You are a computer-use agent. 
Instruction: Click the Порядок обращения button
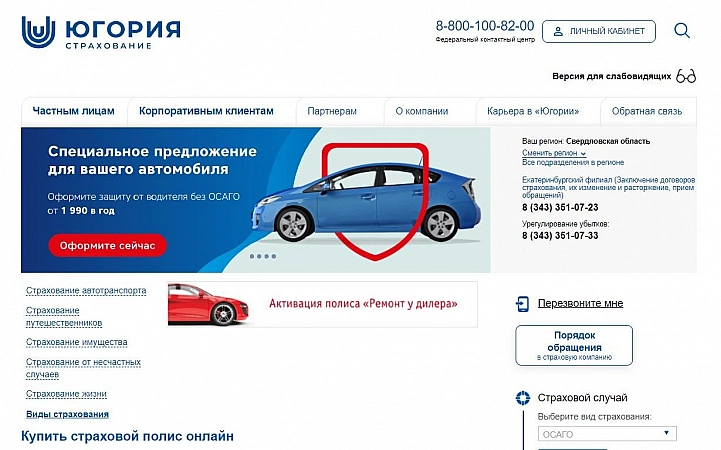[574, 346]
